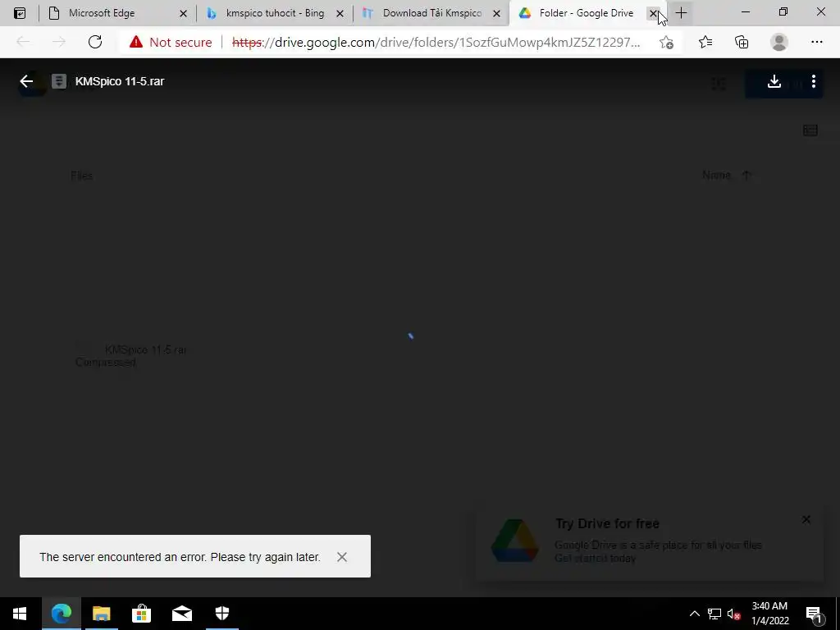Viewport: 840px width, 630px height.
Task: Open network status in system tray
Action: 714,614
